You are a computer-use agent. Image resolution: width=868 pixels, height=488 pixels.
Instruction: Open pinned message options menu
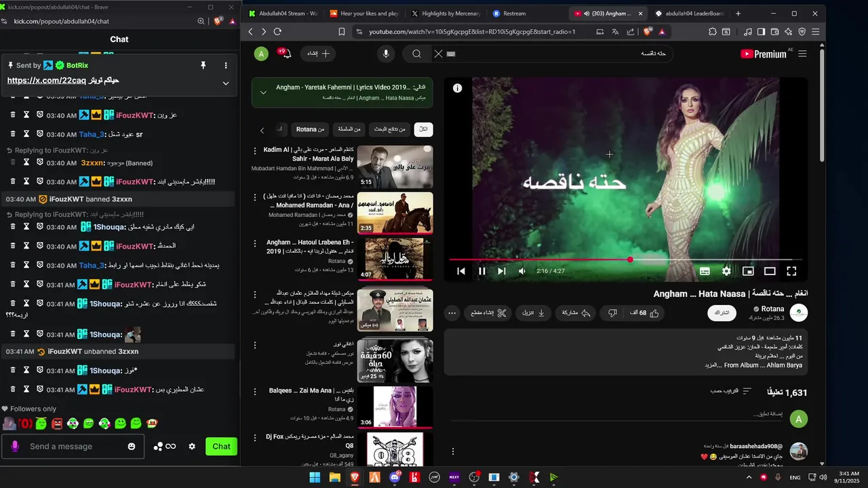click(x=226, y=65)
